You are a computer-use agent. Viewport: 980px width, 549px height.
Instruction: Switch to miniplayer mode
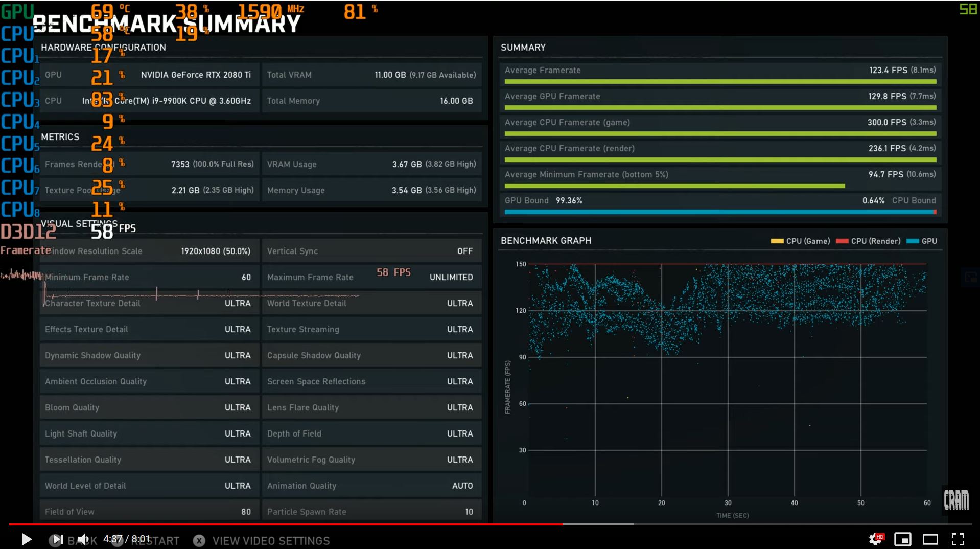[x=902, y=539]
